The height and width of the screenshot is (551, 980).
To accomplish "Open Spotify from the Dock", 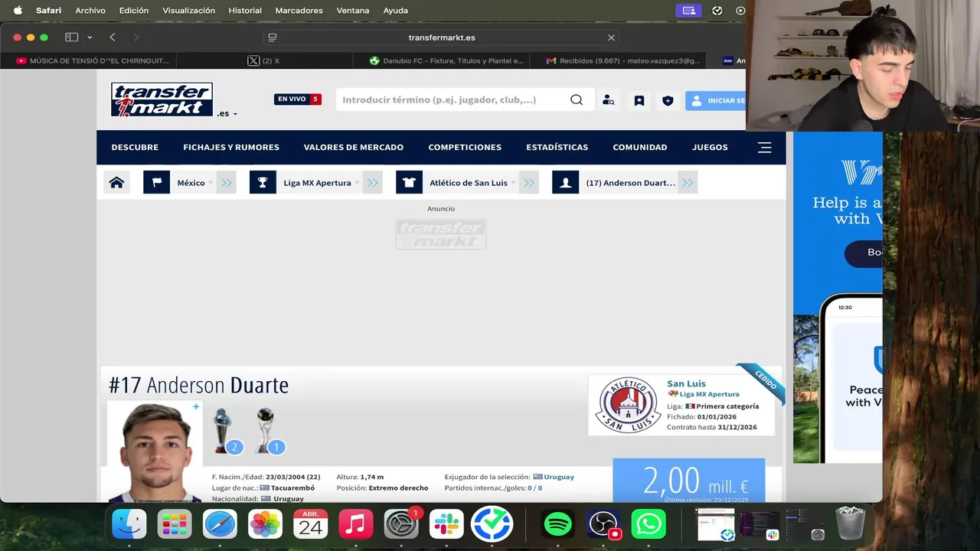I will (x=557, y=524).
